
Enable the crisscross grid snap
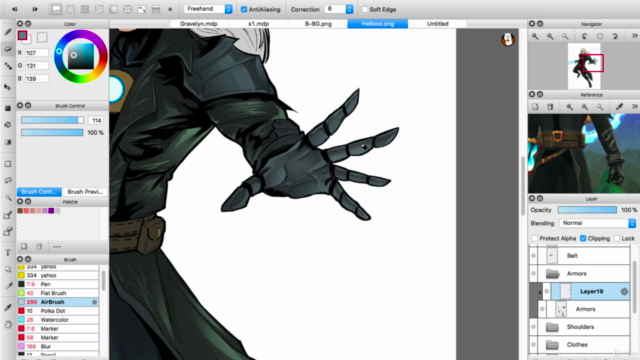[x=85, y=9]
